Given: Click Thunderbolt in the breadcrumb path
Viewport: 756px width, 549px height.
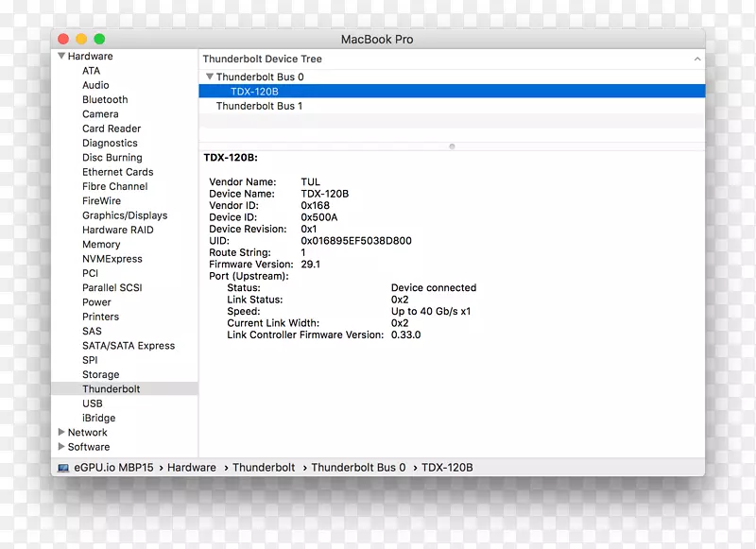Looking at the screenshot, I should [x=265, y=467].
